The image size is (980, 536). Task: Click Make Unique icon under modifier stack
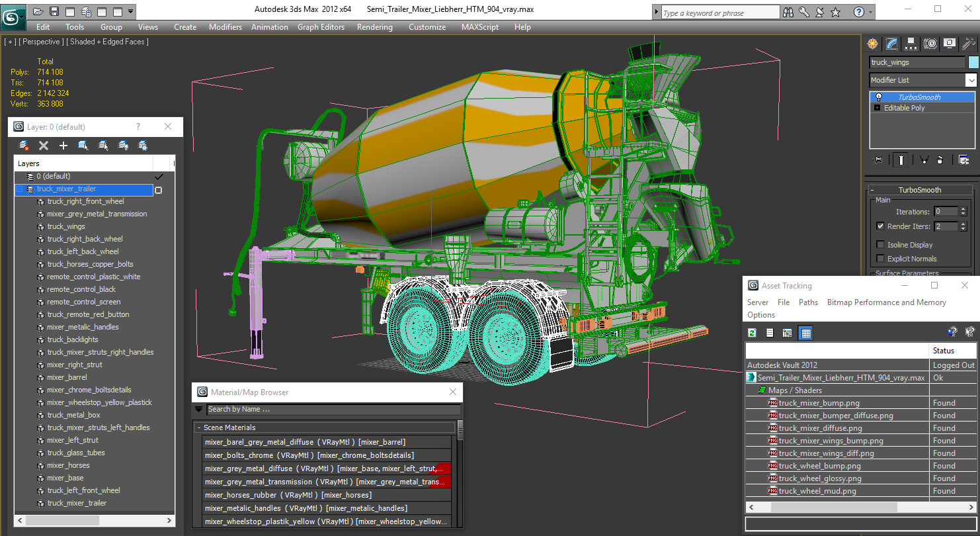[924, 159]
